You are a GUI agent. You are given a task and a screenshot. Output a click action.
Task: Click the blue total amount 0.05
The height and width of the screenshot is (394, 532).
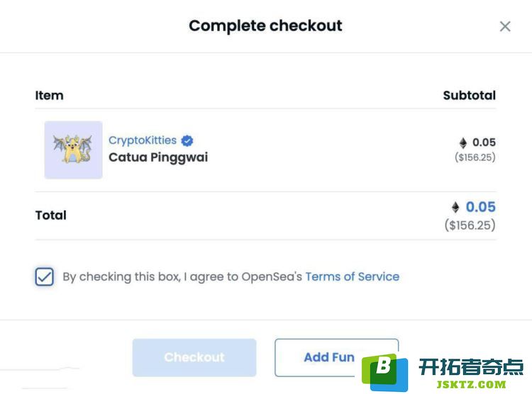tap(480, 207)
